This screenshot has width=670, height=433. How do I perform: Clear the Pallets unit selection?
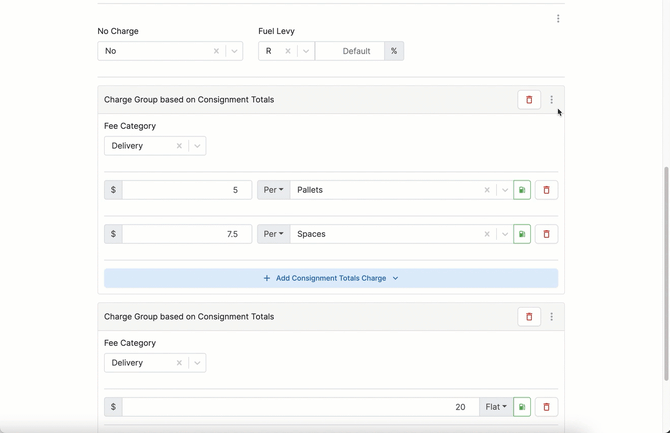pyautogui.click(x=487, y=190)
